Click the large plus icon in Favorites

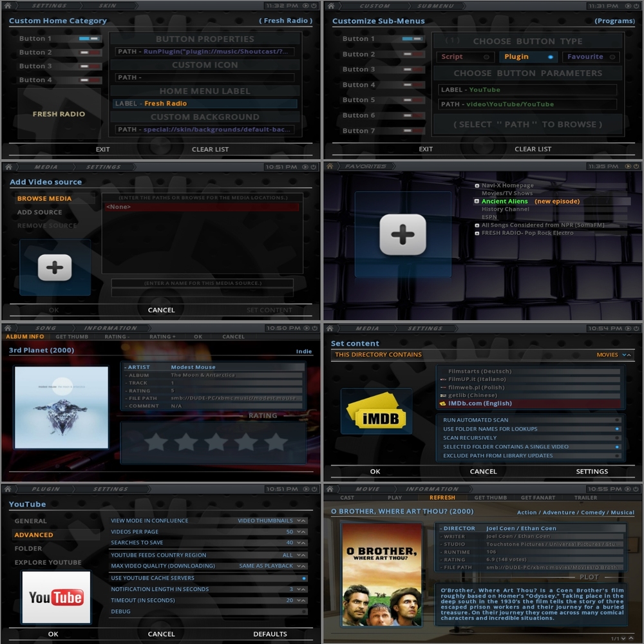point(402,234)
